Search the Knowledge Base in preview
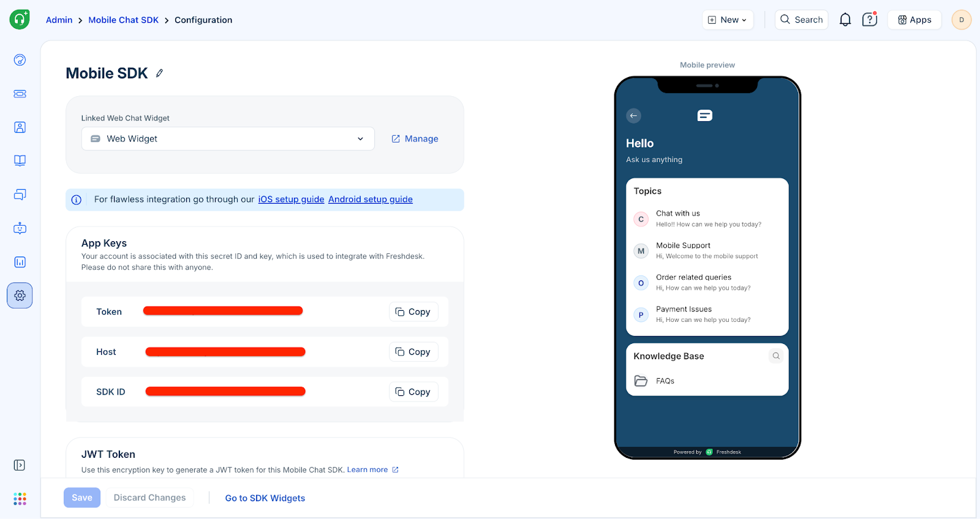Screen dimensions: 980x519 click(x=776, y=356)
